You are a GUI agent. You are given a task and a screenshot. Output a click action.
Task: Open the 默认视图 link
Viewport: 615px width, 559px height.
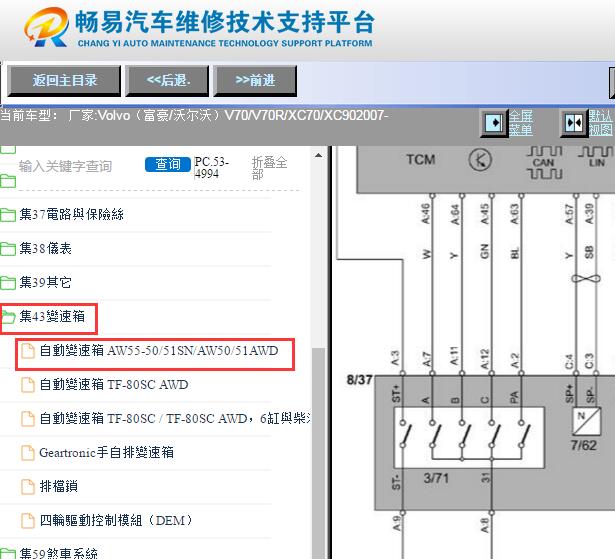pos(600,123)
